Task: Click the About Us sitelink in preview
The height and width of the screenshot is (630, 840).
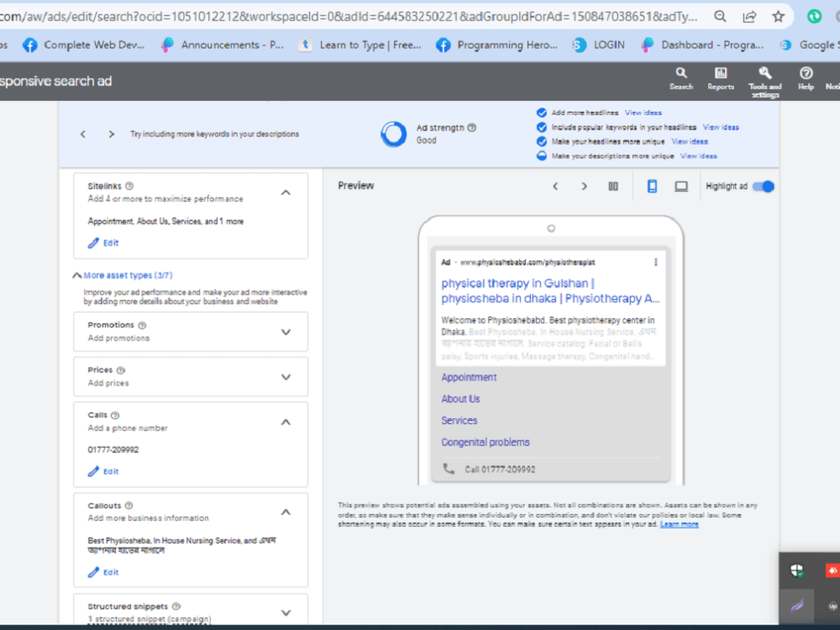Action: [460, 398]
